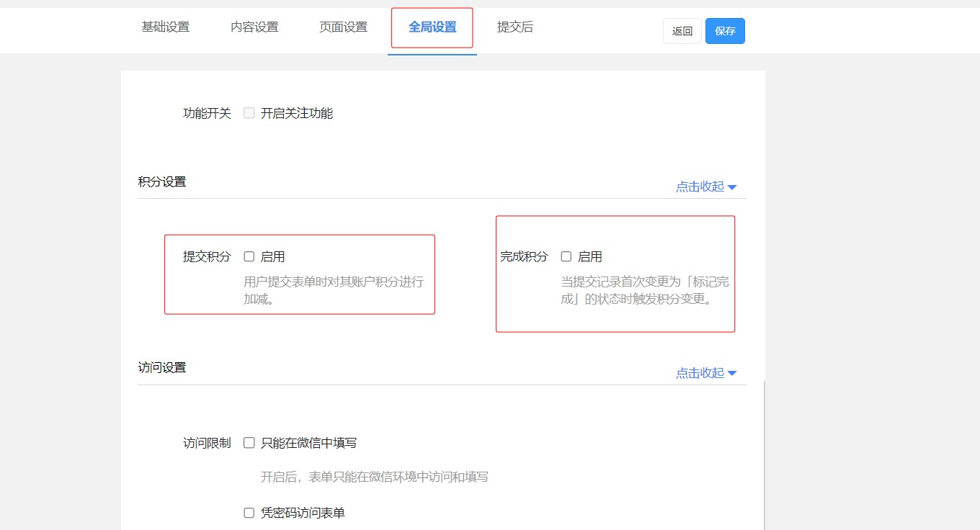Image resolution: width=980 pixels, height=530 pixels.
Task: Open the 内容设置 tab
Action: [254, 27]
